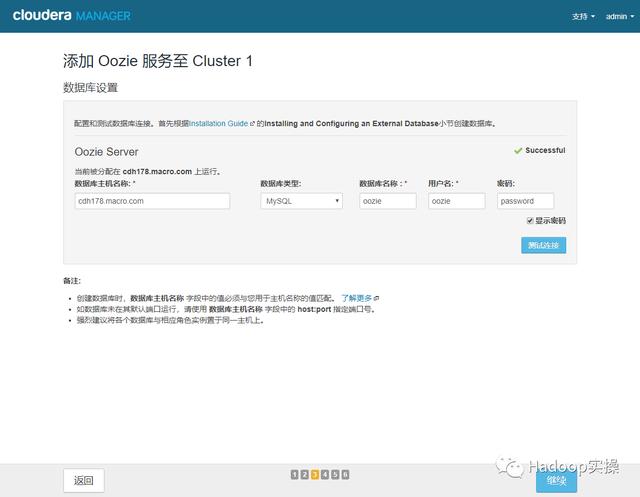Click the 继续 continue button
This screenshot has height=497, width=640.
[556, 481]
